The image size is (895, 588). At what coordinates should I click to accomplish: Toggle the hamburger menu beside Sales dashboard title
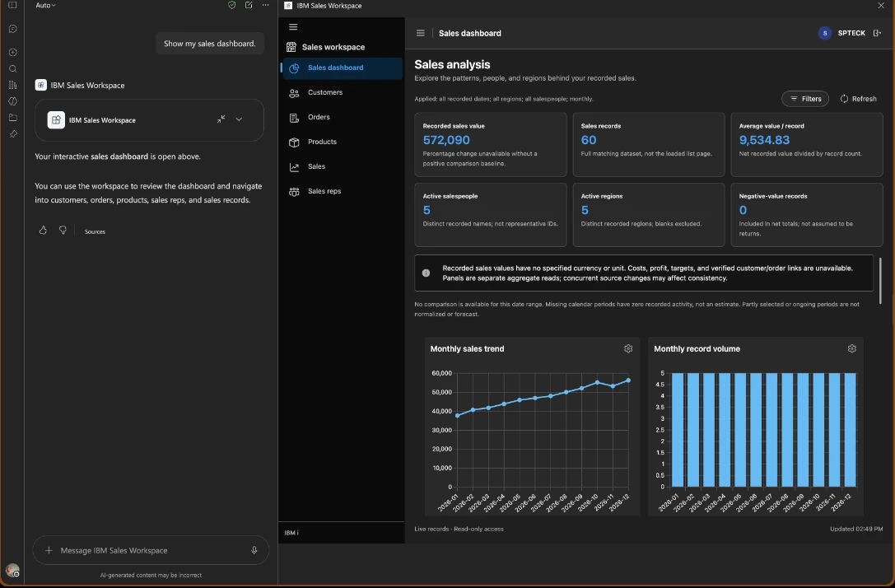(421, 33)
